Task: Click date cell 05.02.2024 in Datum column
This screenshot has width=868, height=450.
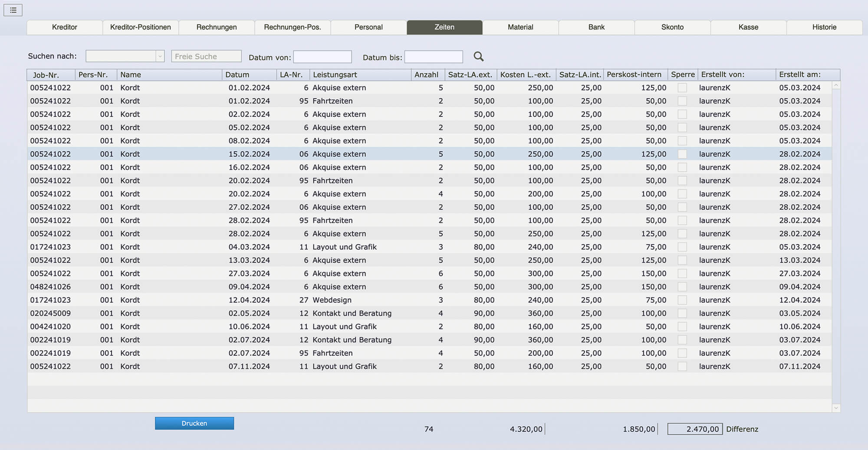Action: click(249, 128)
